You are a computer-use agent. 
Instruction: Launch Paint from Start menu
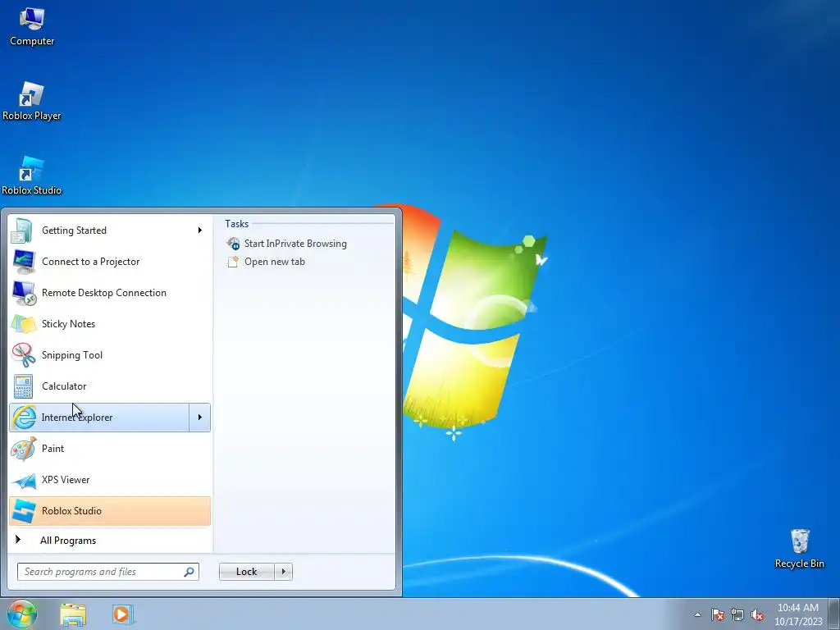pyautogui.click(x=110, y=449)
